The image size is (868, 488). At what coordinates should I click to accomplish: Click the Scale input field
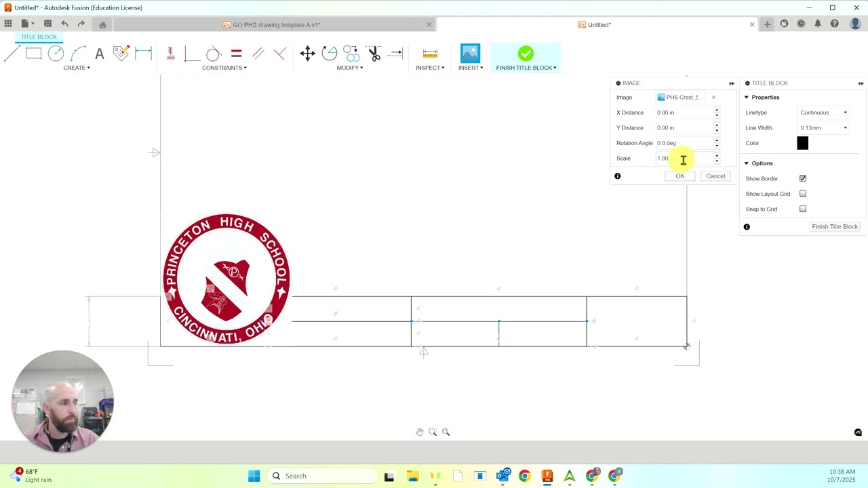685,158
